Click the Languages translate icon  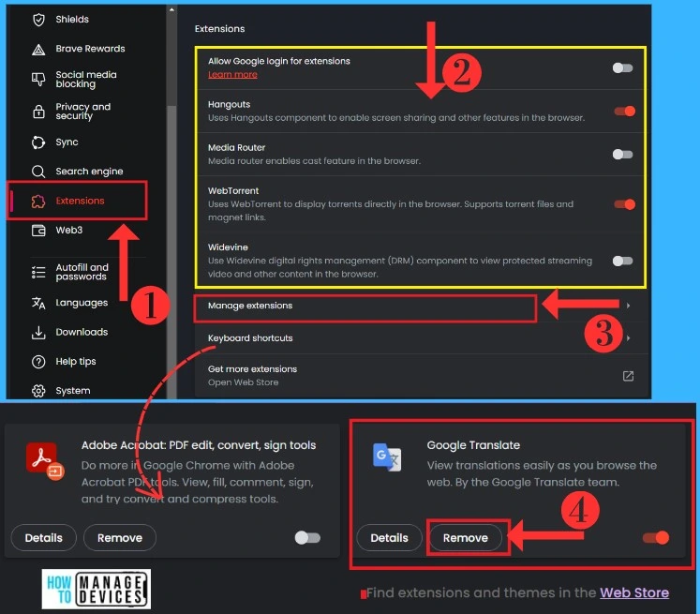coord(38,303)
